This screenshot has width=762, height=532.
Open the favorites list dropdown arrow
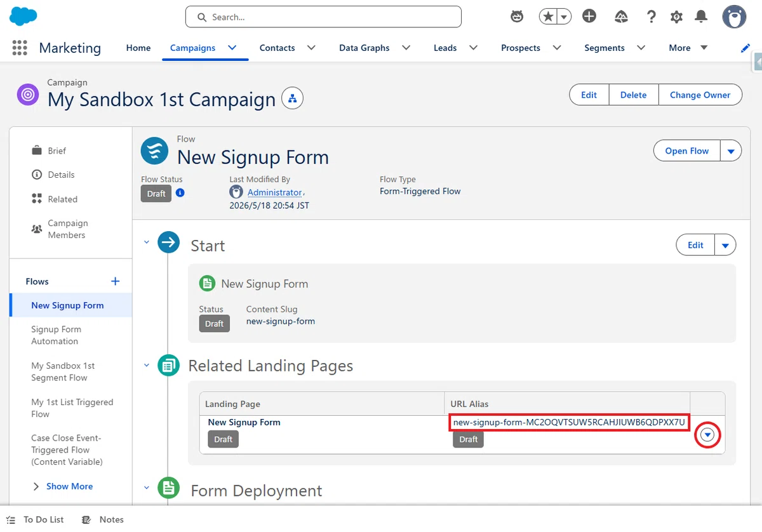[x=564, y=17]
